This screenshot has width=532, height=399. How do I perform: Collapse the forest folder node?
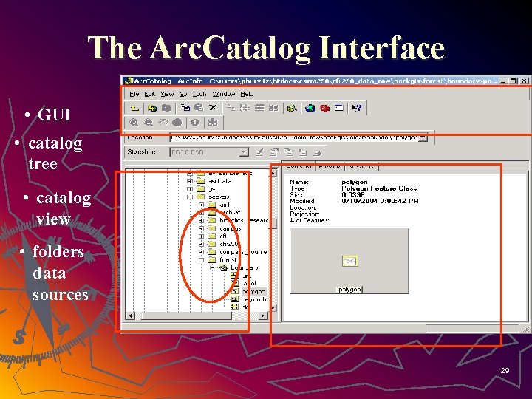pyautogui.click(x=201, y=260)
